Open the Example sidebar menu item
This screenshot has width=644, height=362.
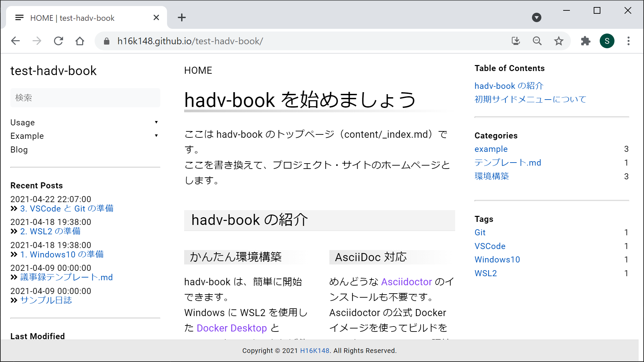click(x=27, y=136)
